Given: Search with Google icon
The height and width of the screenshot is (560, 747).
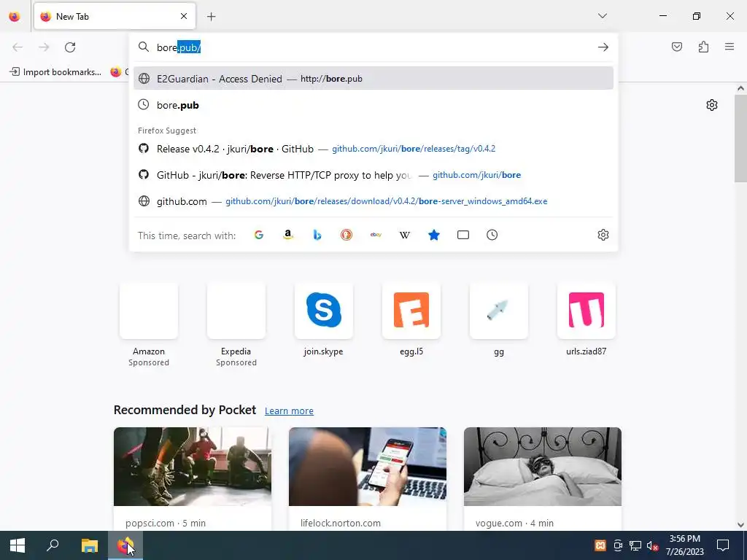Looking at the screenshot, I should point(259,235).
